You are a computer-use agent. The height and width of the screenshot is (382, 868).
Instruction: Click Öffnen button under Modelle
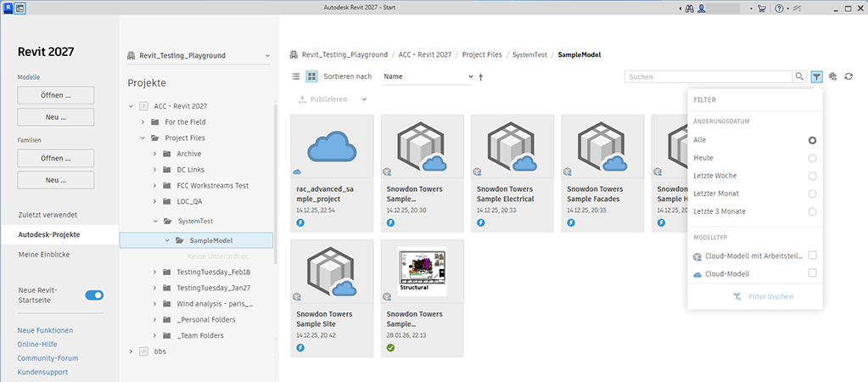pos(56,95)
